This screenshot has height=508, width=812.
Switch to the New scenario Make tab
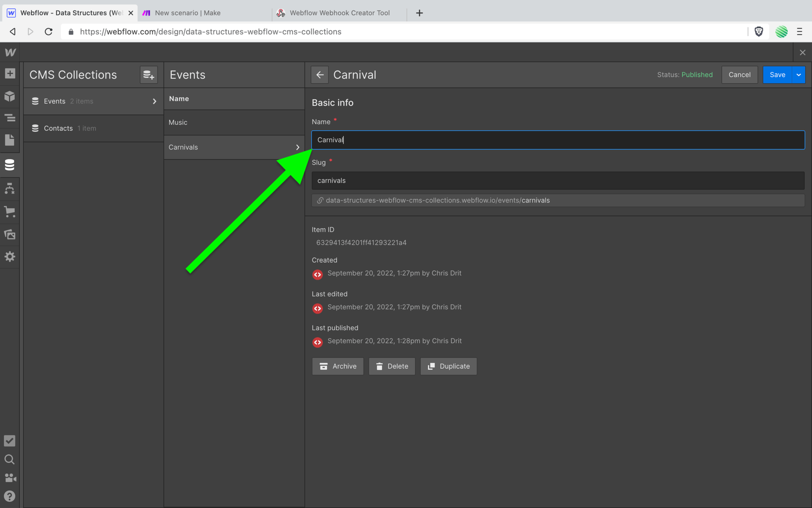[x=187, y=12]
